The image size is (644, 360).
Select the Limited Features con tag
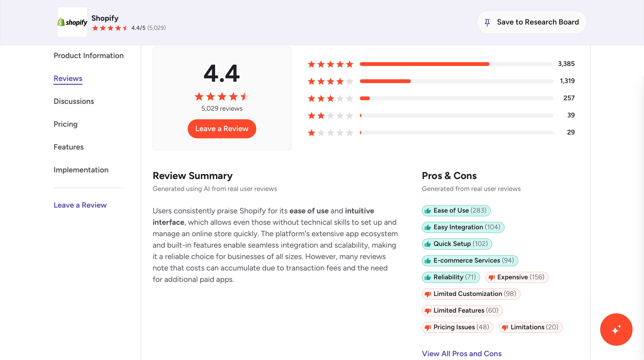462,310
